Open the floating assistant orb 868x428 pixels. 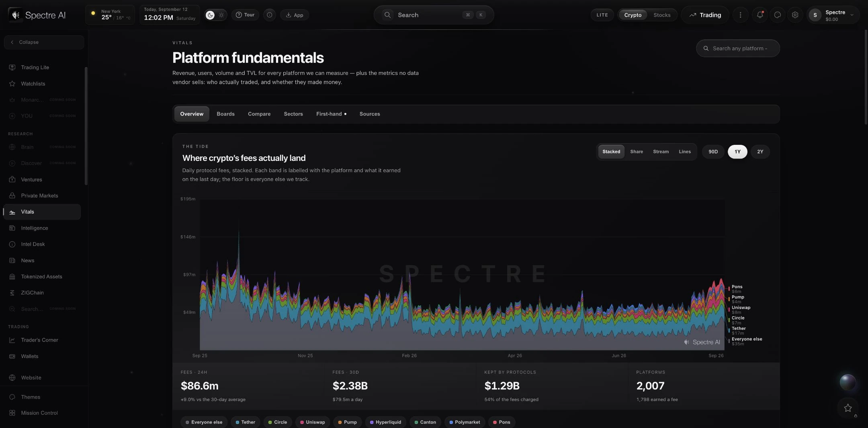[848, 382]
